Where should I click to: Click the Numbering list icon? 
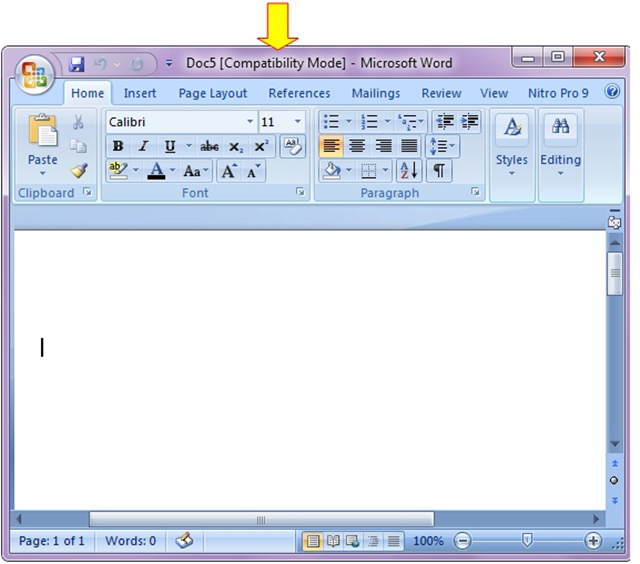(x=369, y=122)
